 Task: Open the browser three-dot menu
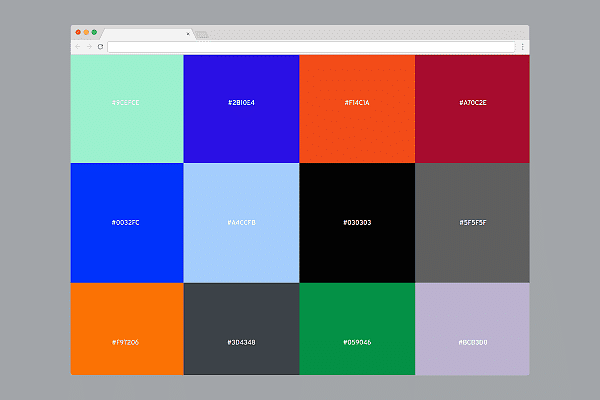click(x=523, y=46)
